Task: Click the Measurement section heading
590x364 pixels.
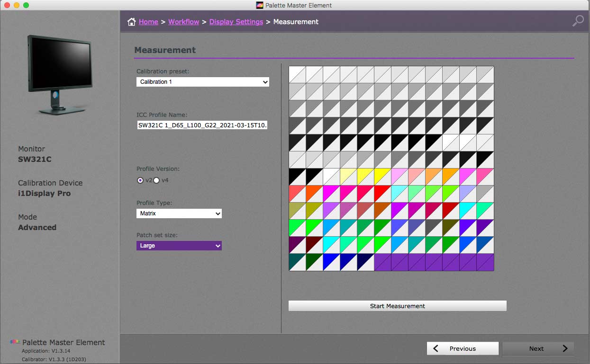Action: [x=165, y=50]
